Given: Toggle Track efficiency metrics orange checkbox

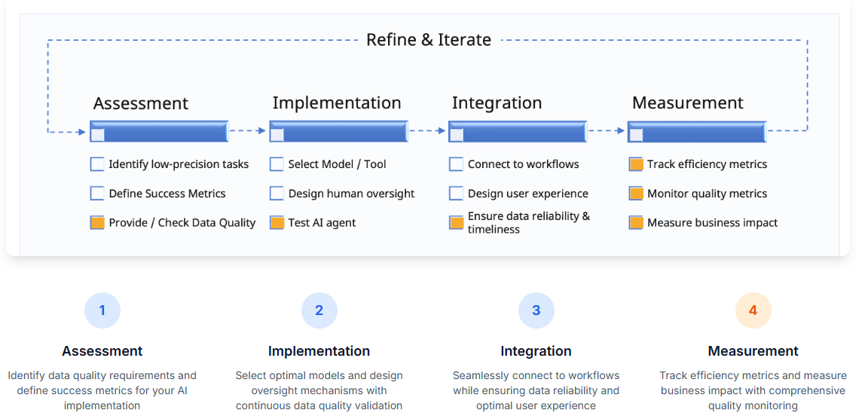Looking at the screenshot, I should (x=635, y=164).
